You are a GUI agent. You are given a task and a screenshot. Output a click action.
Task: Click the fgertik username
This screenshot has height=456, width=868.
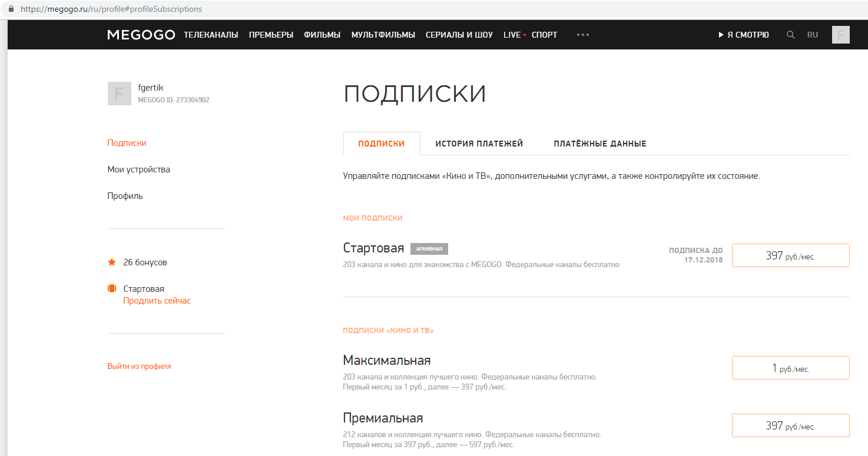pos(151,88)
